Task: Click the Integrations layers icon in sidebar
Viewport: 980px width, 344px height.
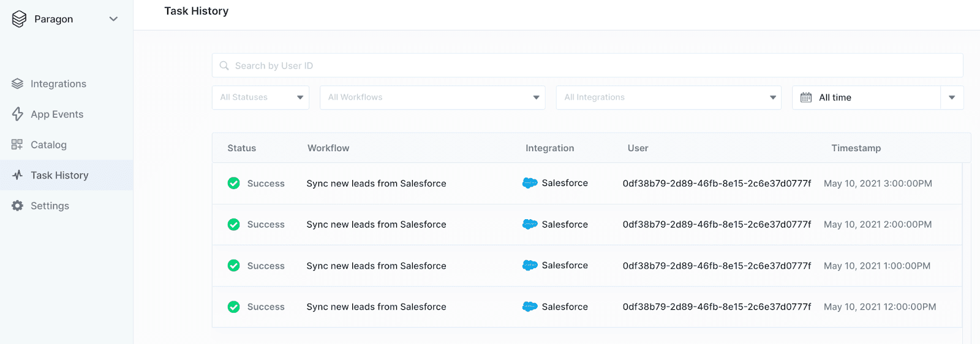Action: (x=17, y=84)
